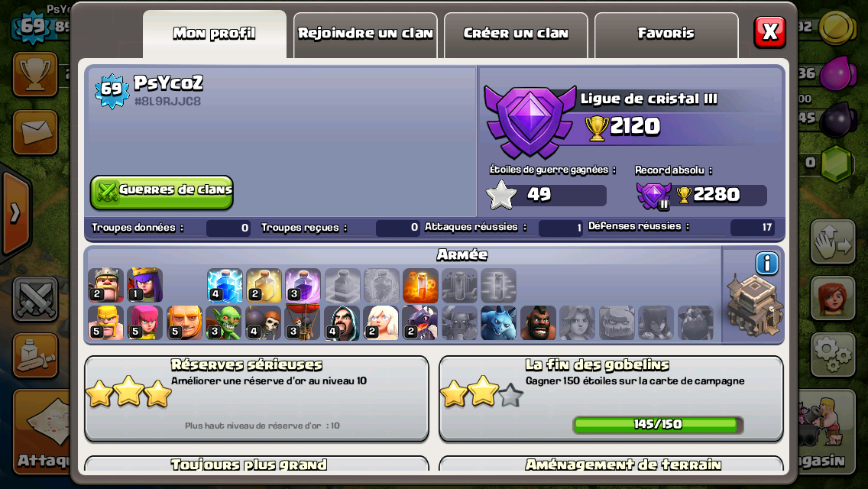Image resolution: width=868 pixels, height=489 pixels.
Task: Switch to Rejoindre un clan tab
Action: (x=365, y=34)
